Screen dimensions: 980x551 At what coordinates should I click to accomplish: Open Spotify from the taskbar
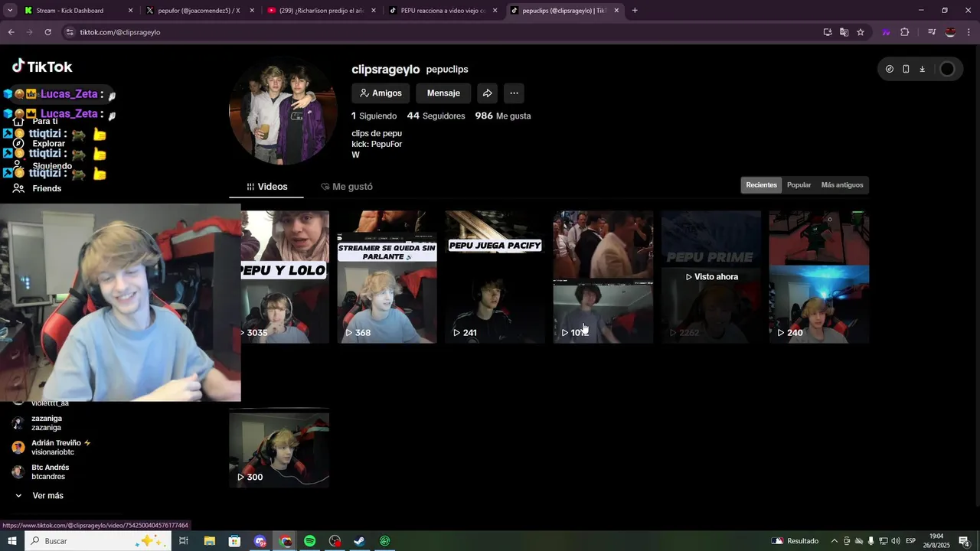(x=309, y=541)
